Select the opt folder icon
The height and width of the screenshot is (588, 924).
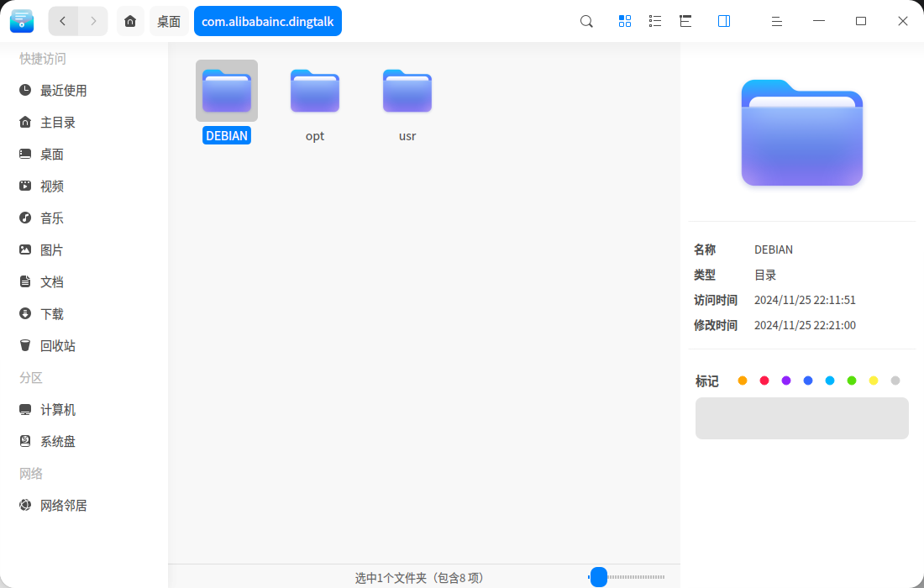tap(315, 91)
